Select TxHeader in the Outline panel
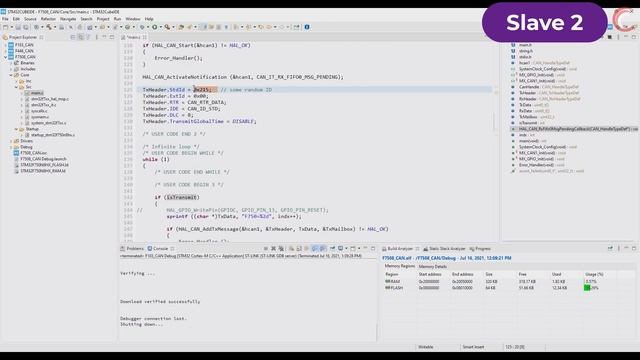The height and width of the screenshot is (360, 640). tap(528, 93)
